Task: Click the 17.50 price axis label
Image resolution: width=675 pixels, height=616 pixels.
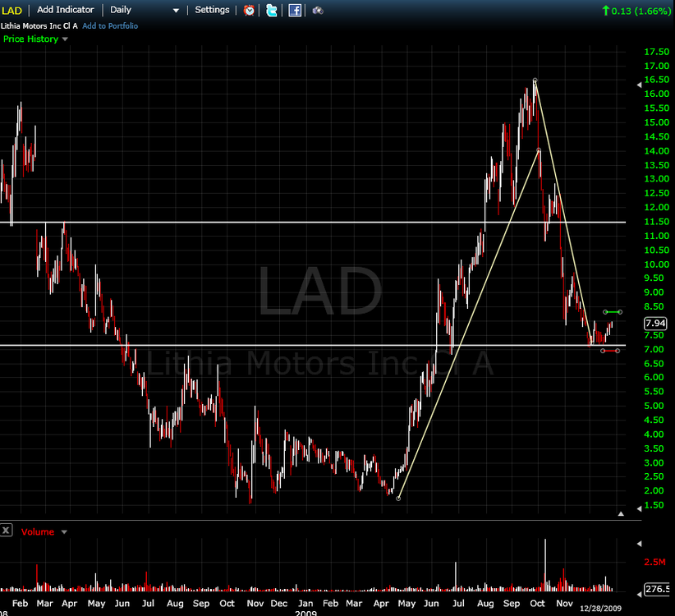Action: [656, 52]
